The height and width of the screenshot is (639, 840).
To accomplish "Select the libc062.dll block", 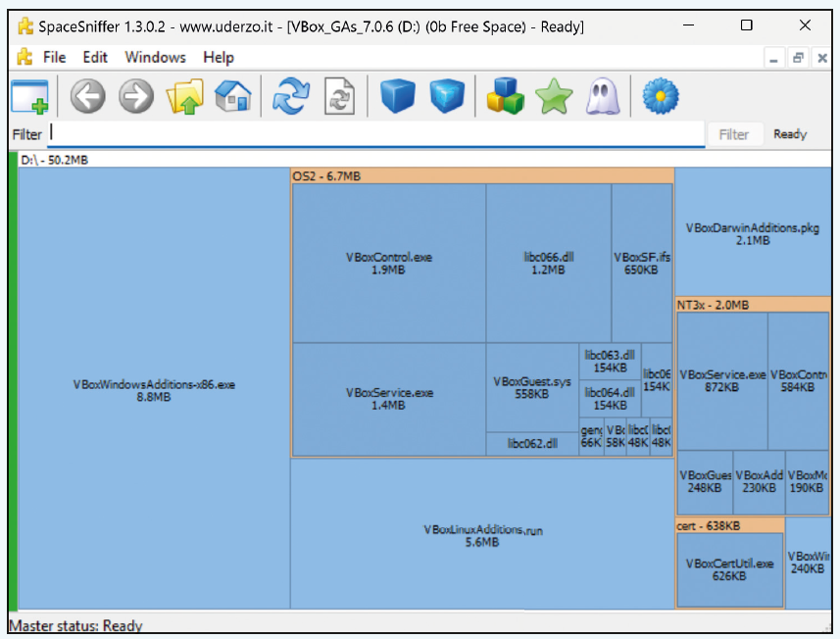I will 532,444.
